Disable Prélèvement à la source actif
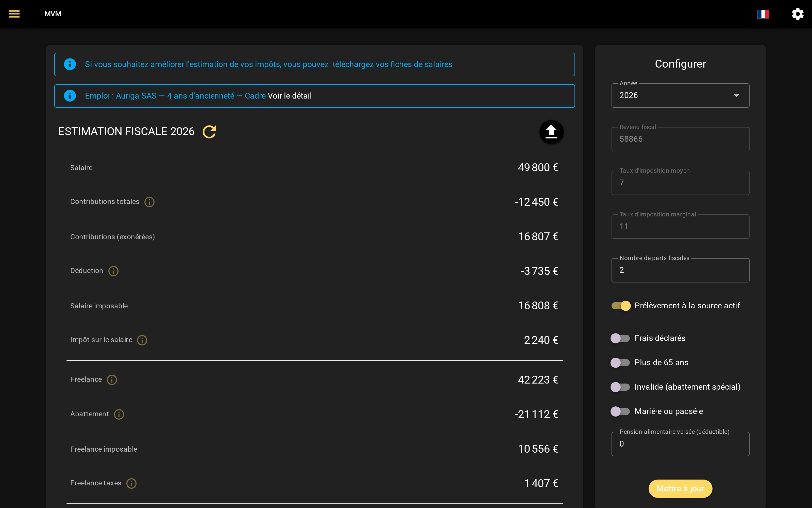This screenshot has width=812, height=508. tap(621, 306)
